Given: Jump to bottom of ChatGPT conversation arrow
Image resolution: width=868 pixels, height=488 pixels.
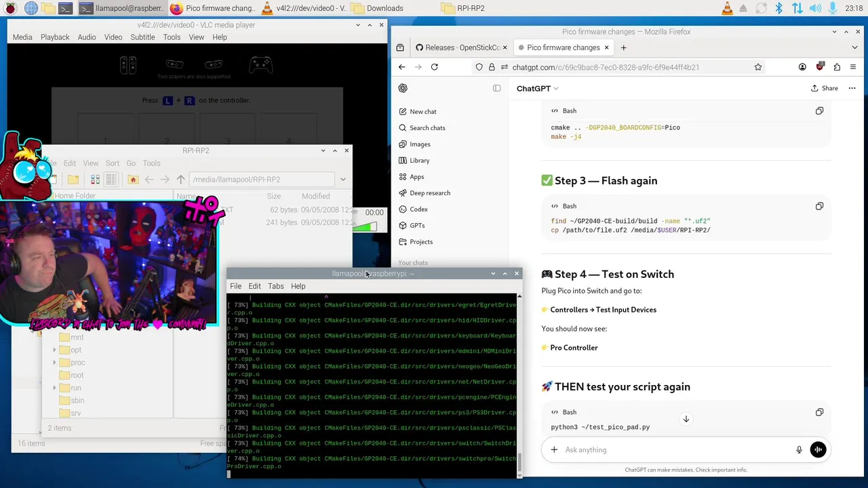Looking at the screenshot, I should [x=686, y=420].
